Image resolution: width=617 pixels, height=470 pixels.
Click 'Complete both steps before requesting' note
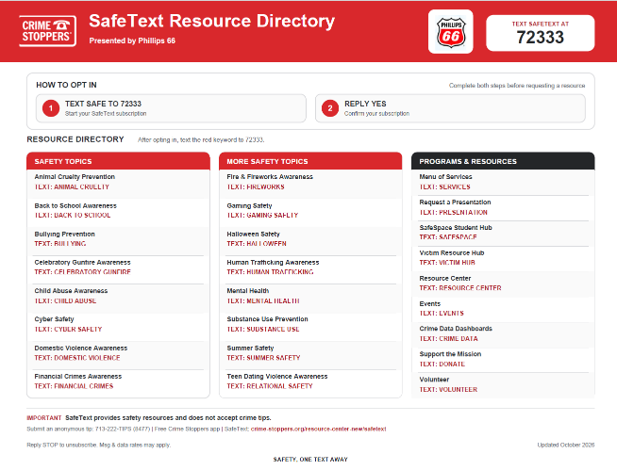[517, 85]
